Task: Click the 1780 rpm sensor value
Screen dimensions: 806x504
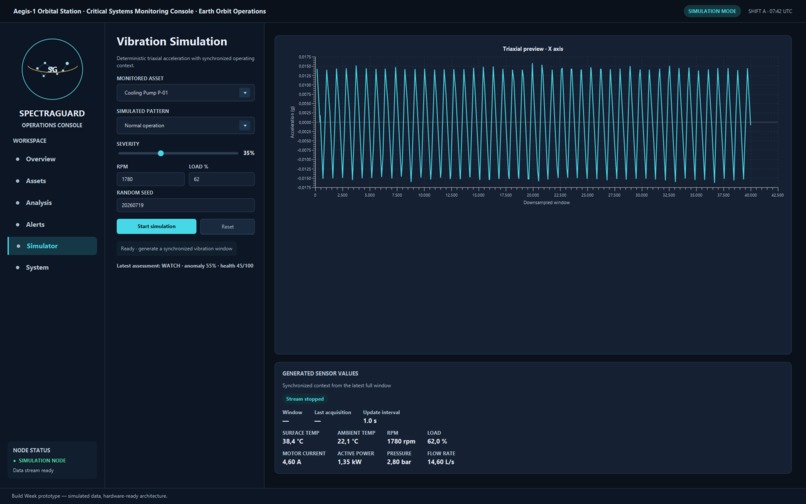Action: (x=401, y=441)
